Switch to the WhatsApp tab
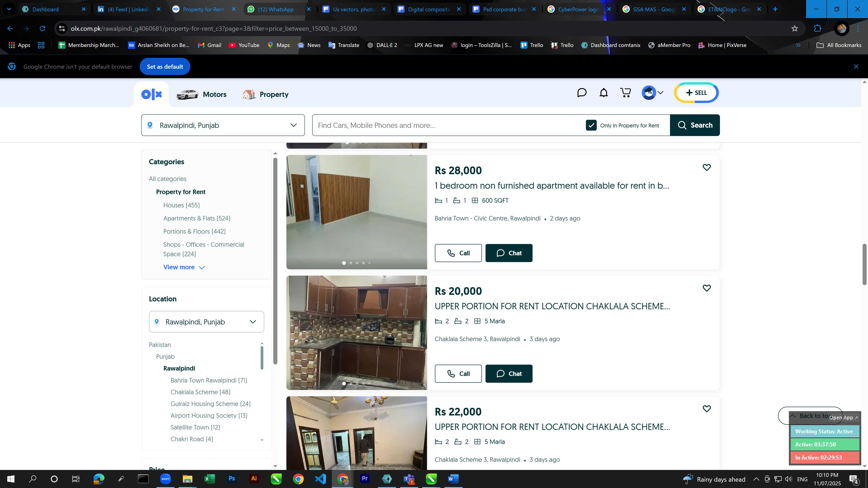 (x=279, y=9)
